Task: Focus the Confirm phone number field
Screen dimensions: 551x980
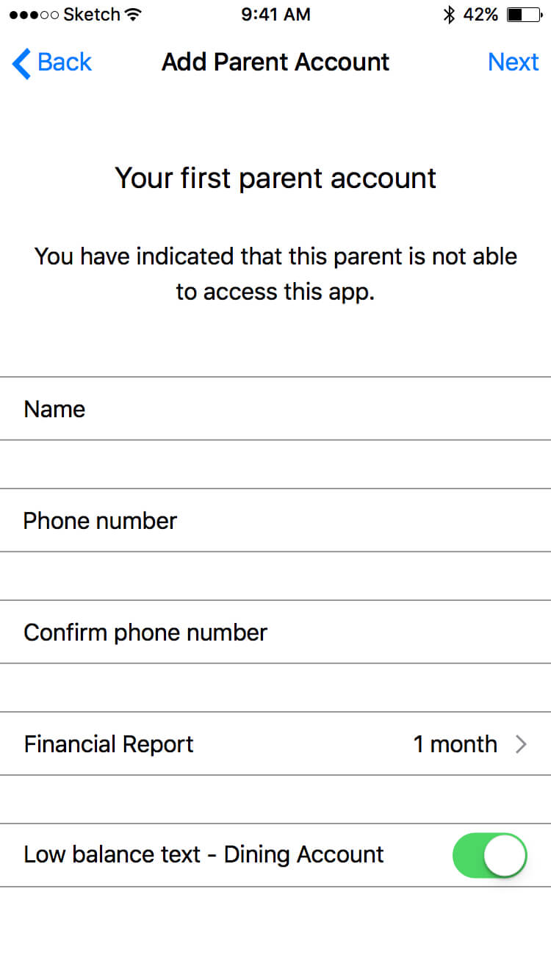Action: click(275, 632)
